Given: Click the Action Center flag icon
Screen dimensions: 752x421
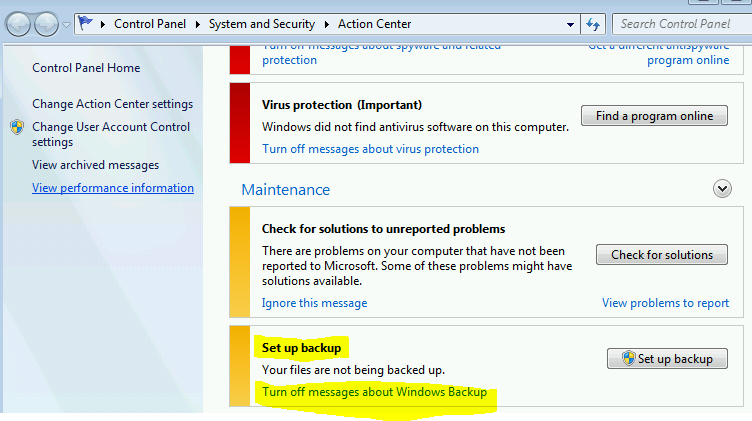Looking at the screenshot, I should pyautogui.click(x=88, y=23).
